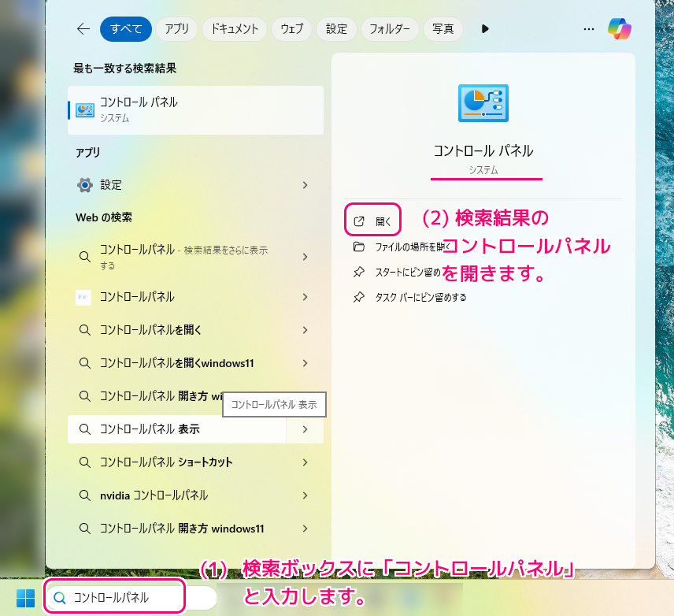Click the 設定 gear icon
The height and width of the screenshot is (616, 674).
click(x=85, y=185)
